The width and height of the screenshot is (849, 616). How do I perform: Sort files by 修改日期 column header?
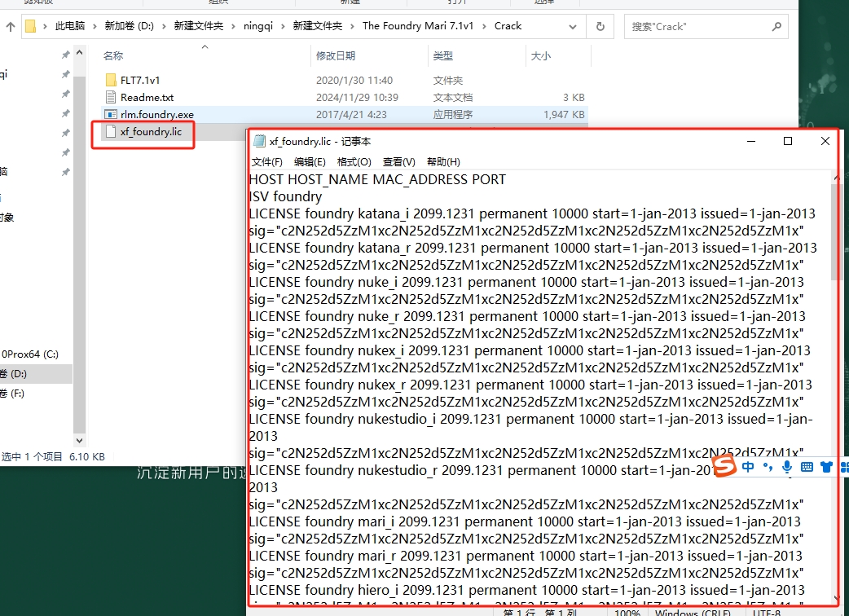coord(336,56)
